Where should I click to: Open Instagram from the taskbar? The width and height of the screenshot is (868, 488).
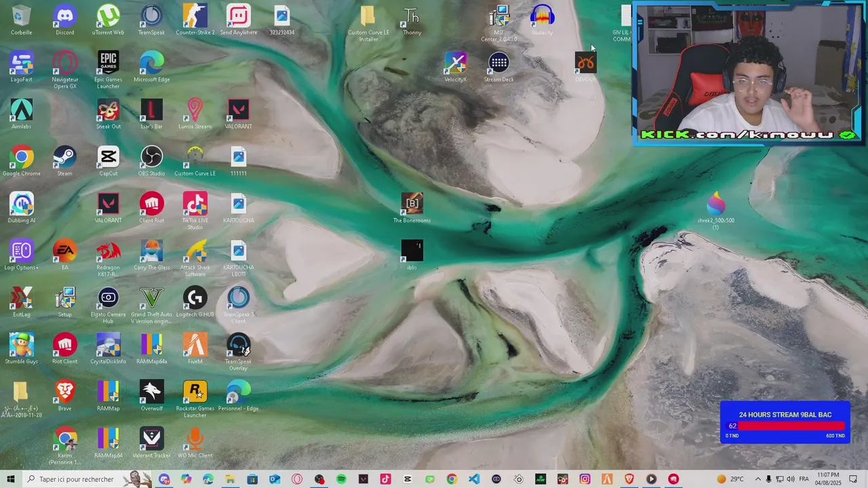[585, 479]
